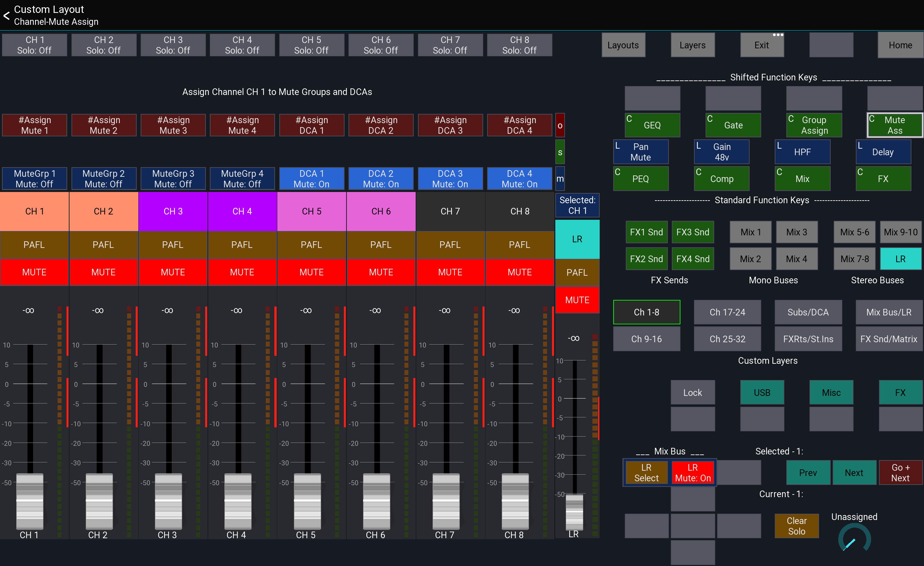
Task: Switch to Subs/DCA layer
Action: [808, 312]
